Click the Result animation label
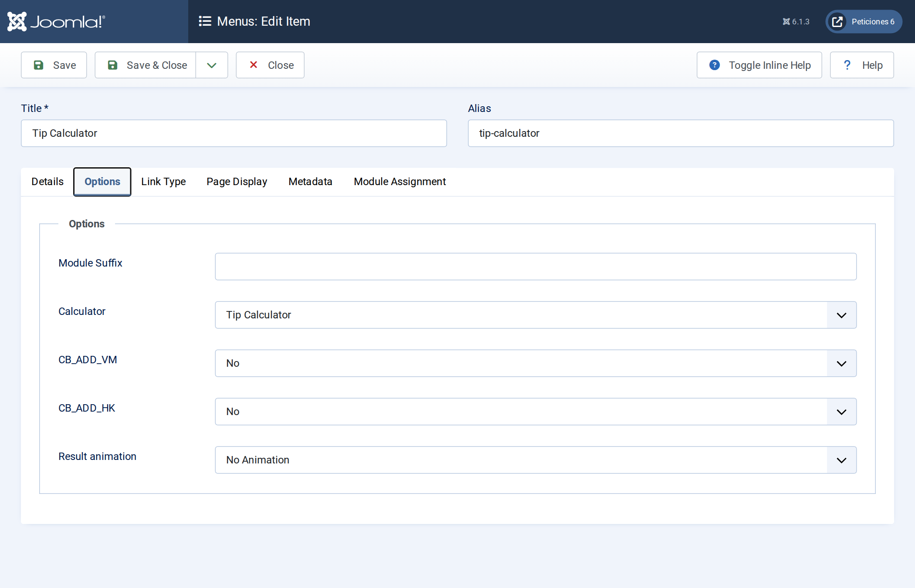 pos(97,456)
